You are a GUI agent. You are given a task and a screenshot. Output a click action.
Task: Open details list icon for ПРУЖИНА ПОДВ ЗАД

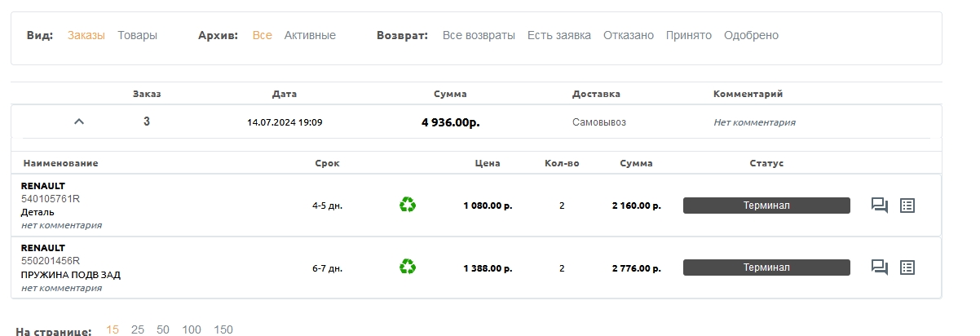point(907,267)
